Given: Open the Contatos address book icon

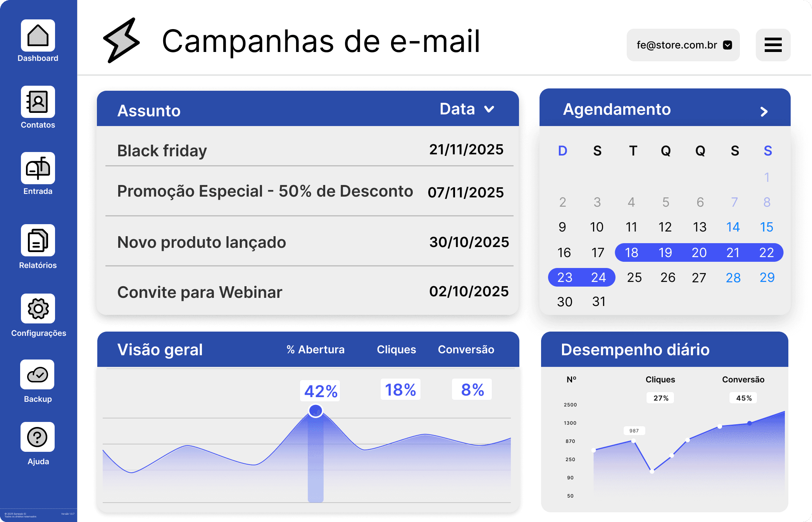Looking at the screenshot, I should [x=38, y=102].
